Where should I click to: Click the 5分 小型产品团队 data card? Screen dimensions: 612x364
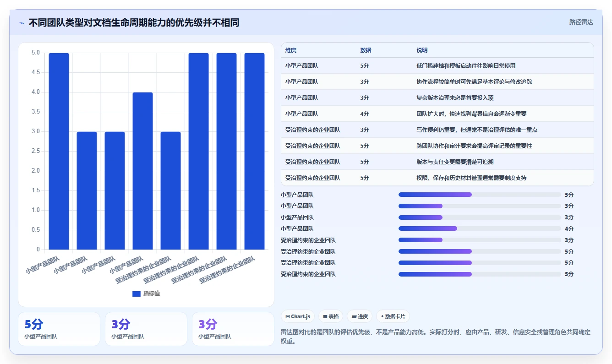click(x=59, y=329)
